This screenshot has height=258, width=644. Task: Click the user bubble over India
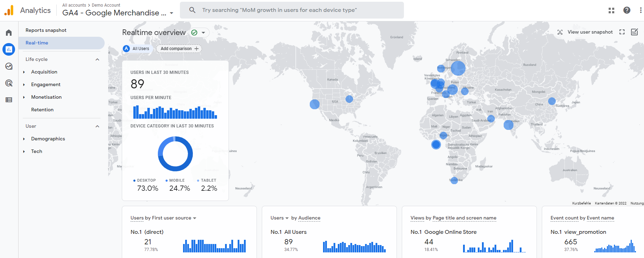click(509, 125)
